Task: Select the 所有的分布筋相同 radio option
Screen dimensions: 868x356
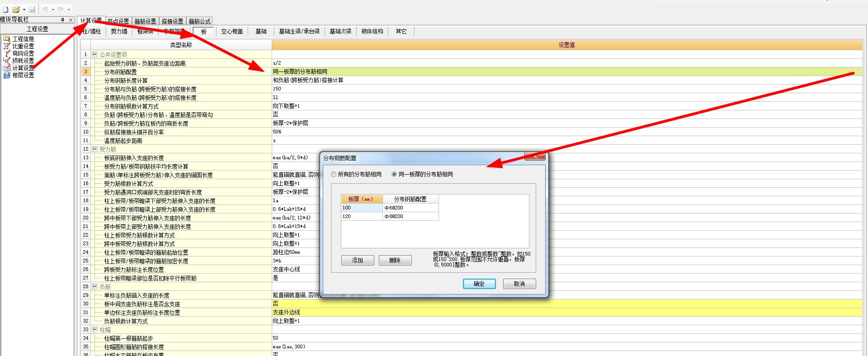Action: point(356,175)
